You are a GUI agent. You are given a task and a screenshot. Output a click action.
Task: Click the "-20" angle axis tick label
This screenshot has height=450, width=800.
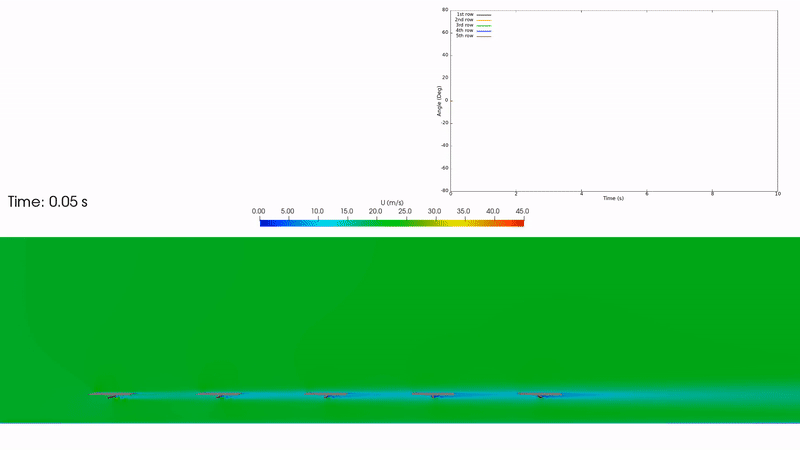pyautogui.click(x=444, y=123)
